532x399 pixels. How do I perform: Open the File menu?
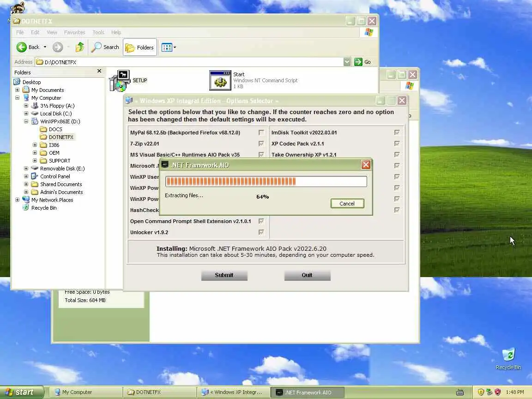click(x=20, y=32)
